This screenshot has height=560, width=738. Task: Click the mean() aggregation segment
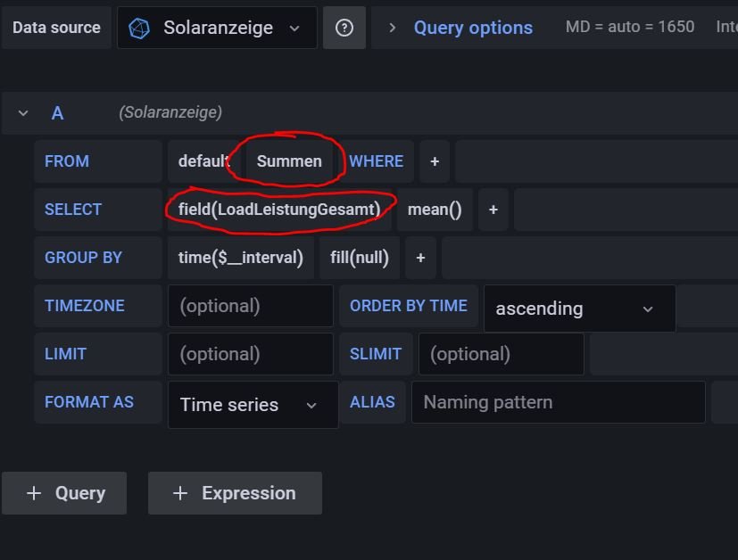click(435, 210)
